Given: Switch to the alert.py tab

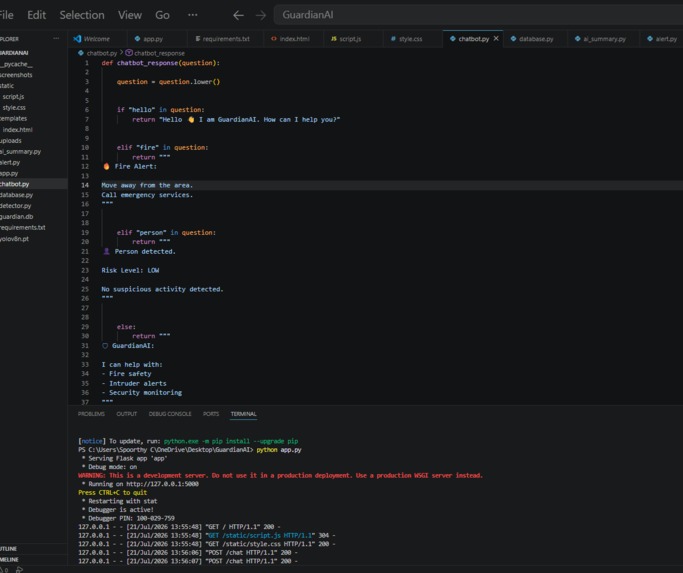Looking at the screenshot, I should pos(666,39).
